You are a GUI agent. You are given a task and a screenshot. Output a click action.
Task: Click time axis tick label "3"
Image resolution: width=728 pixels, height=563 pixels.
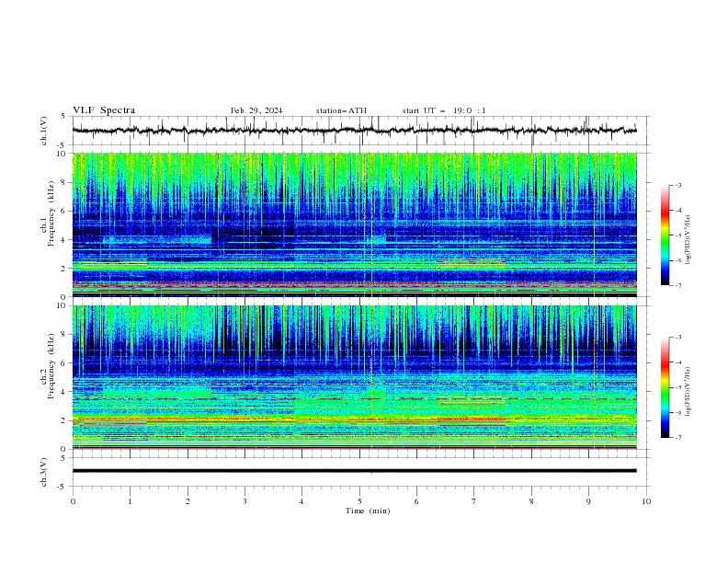coord(245,501)
